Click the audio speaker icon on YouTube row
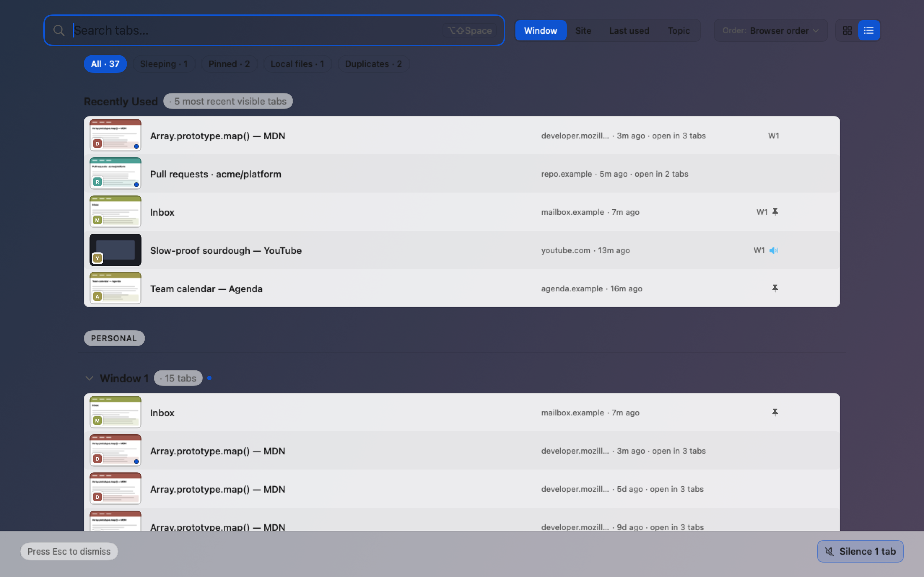 [773, 250]
